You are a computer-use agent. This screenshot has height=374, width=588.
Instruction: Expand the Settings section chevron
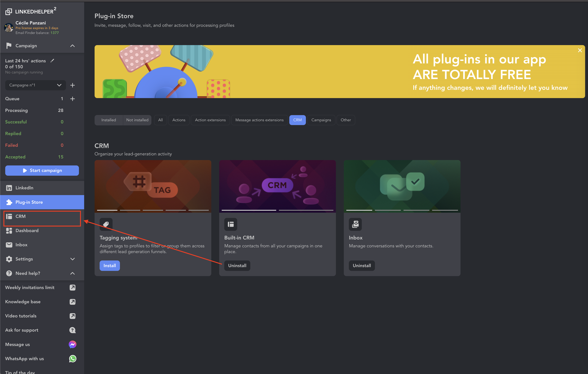coord(72,259)
